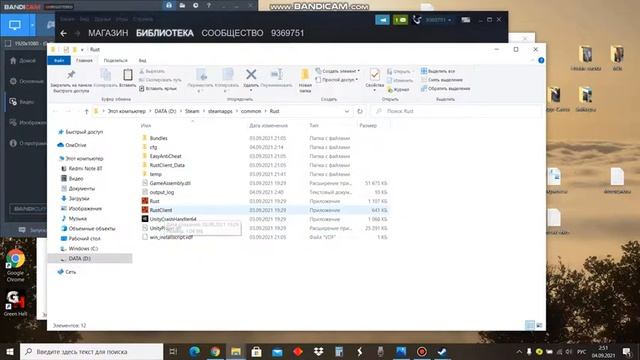Open the Copy to ribbon icon

pyautogui.click(x=227, y=75)
